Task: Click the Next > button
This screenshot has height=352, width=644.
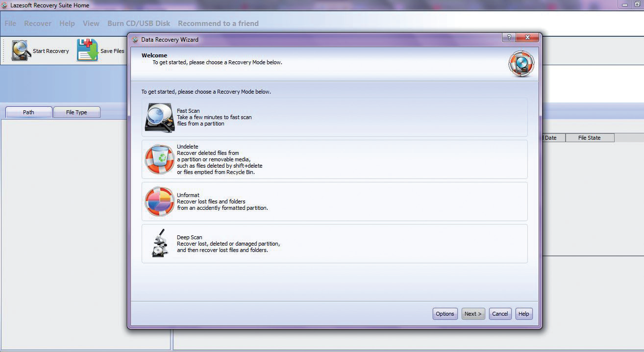Action: pyautogui.click(x=473, y=314)
